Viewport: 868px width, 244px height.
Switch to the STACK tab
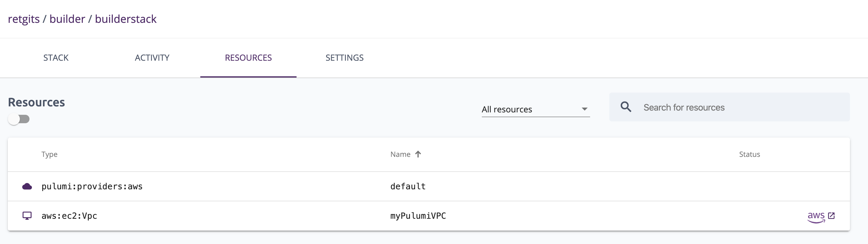tap(56, 58)
